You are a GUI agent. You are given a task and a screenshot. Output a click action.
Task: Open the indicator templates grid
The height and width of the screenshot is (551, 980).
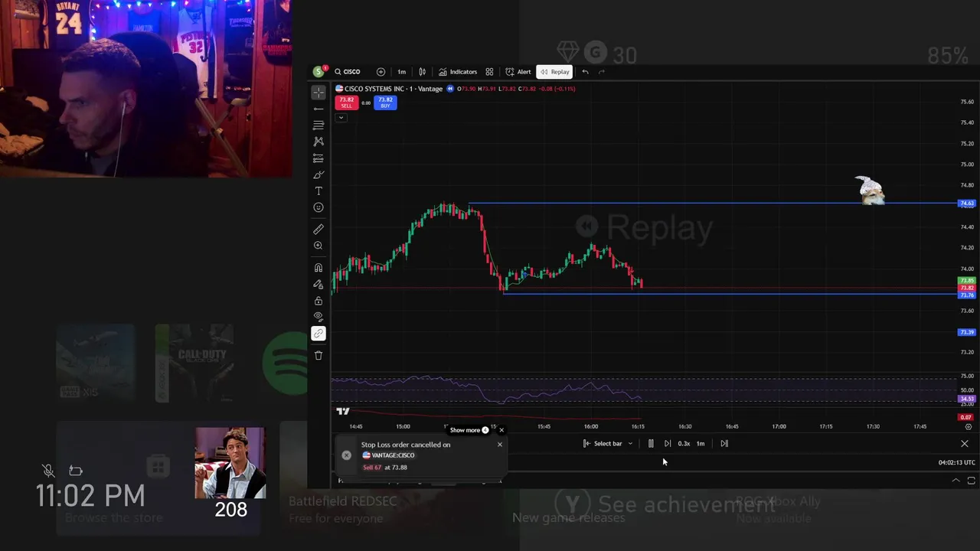[489, 72]
